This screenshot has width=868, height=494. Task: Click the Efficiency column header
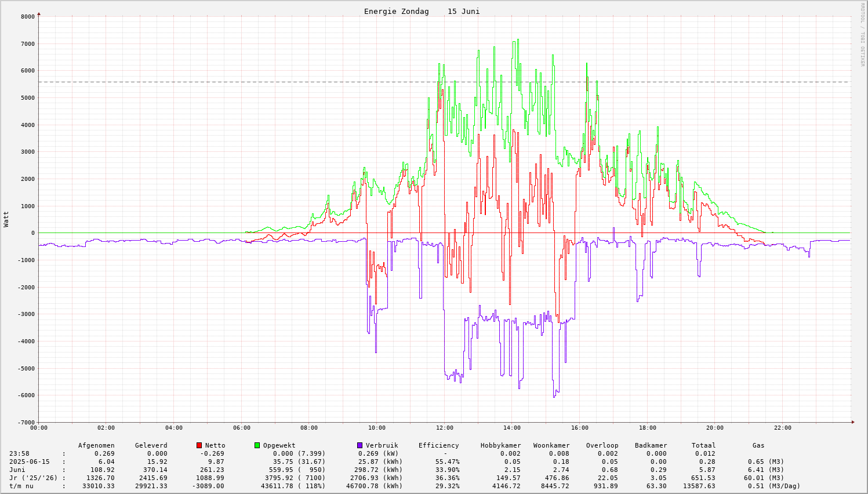(x=438, y=445)
